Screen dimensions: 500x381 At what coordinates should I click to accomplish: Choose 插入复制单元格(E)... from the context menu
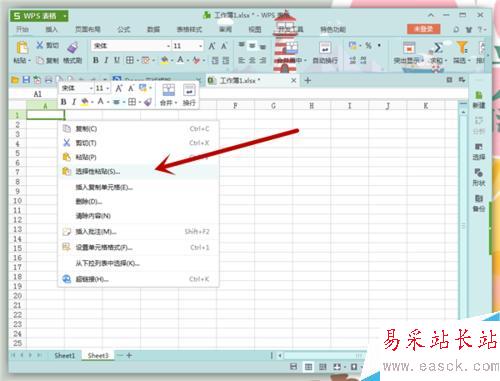point(139,187)
